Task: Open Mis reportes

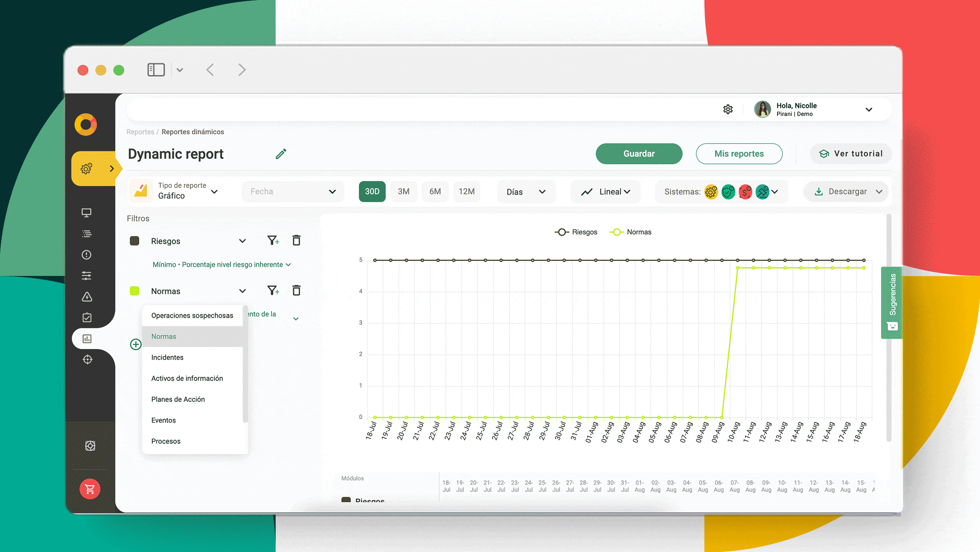Action: 739,154
